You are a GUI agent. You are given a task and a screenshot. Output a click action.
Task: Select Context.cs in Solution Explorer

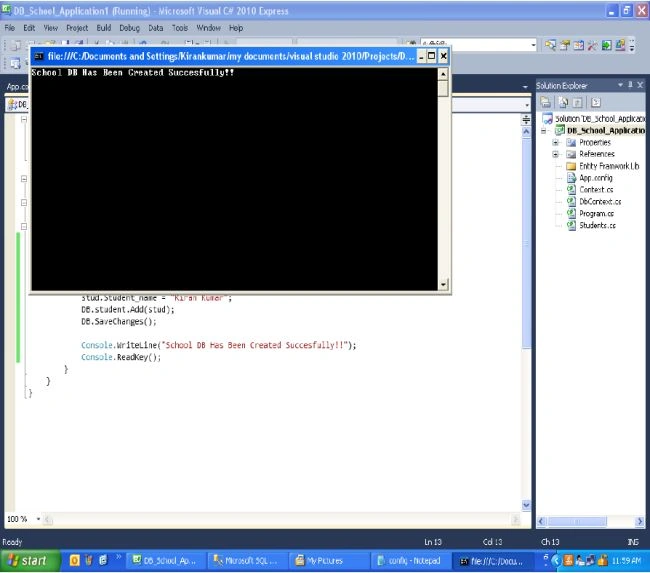click(596, 189)
